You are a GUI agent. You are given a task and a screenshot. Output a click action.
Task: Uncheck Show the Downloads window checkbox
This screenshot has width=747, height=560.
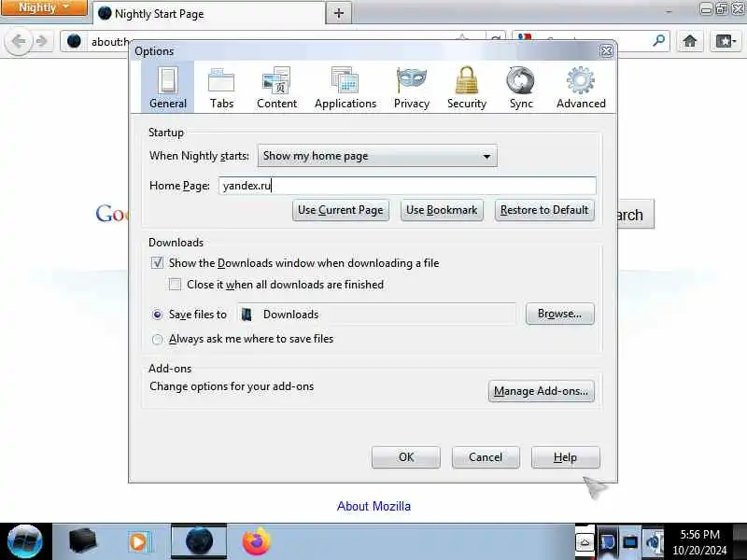(157, 263)
